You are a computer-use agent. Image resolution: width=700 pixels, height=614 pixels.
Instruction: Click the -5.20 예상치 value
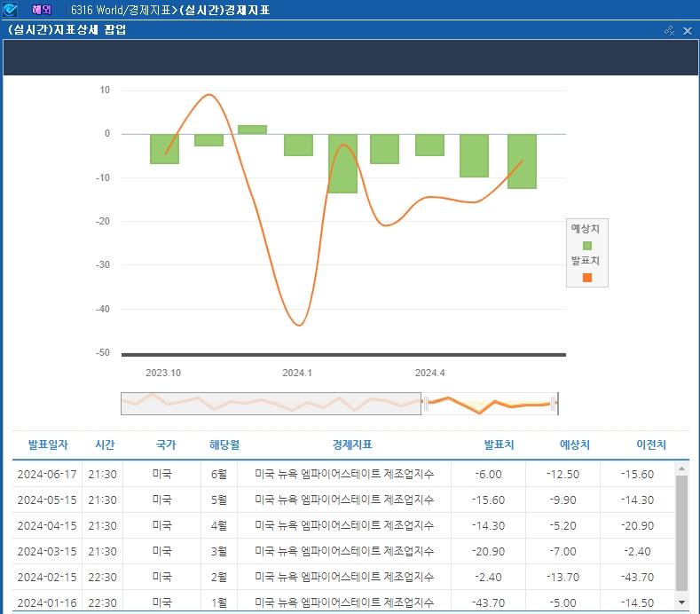[x=563, y=526]
